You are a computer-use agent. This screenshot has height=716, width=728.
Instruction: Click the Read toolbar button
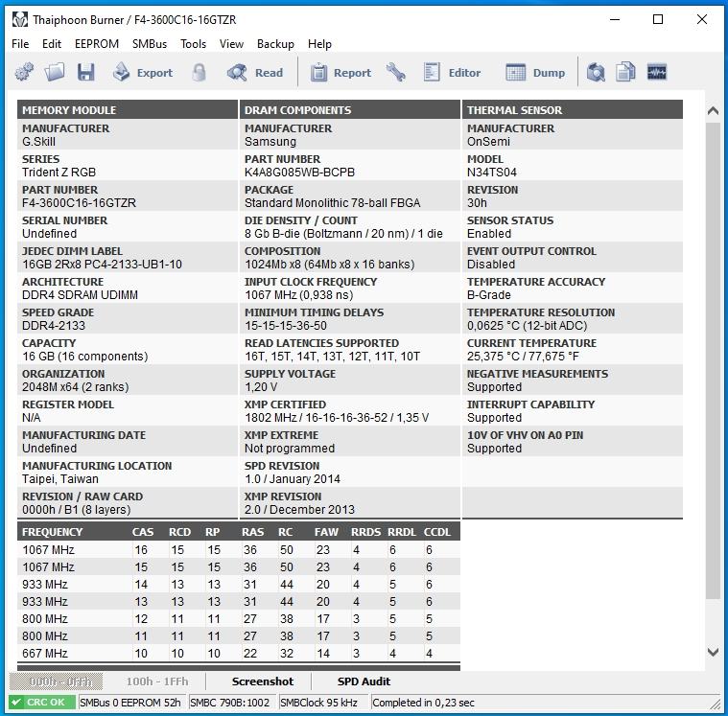(x=255, y=73)
